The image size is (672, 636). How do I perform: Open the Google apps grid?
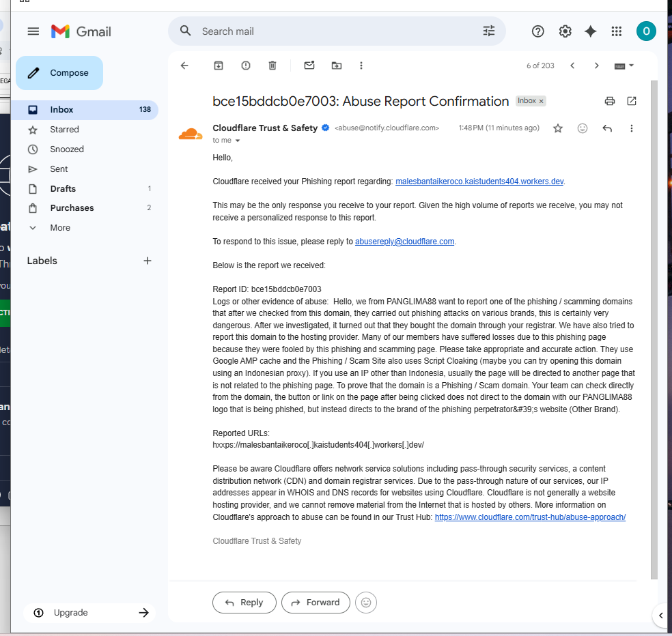tap(616, 31)
